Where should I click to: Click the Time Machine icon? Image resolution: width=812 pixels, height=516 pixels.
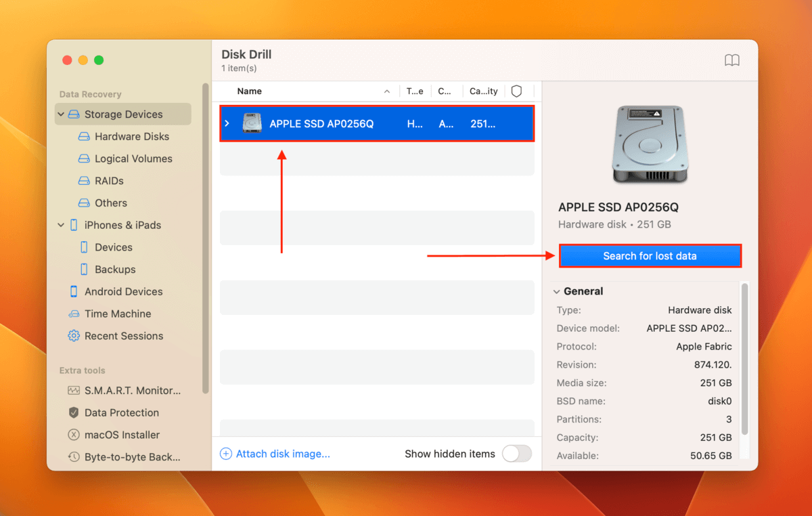[74, 314]
